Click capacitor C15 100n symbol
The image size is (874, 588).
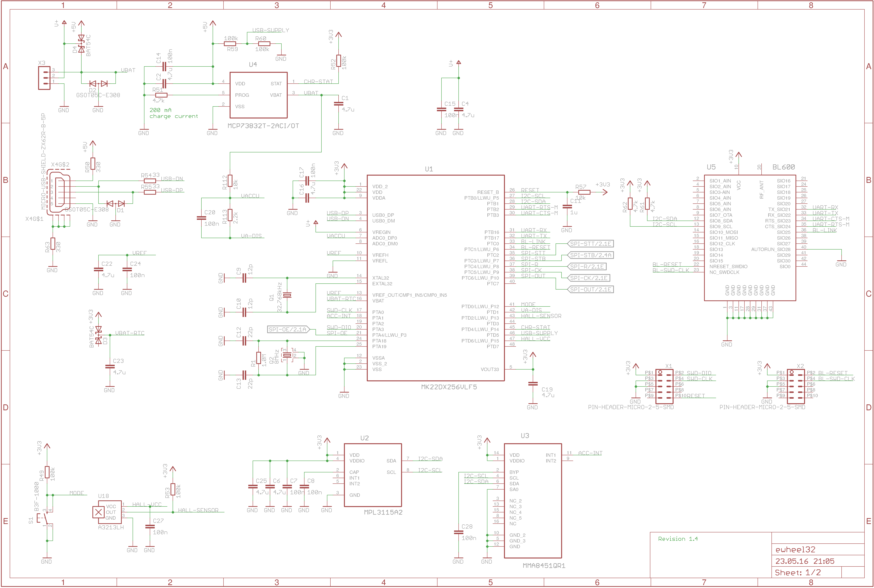tap(441, 110)
